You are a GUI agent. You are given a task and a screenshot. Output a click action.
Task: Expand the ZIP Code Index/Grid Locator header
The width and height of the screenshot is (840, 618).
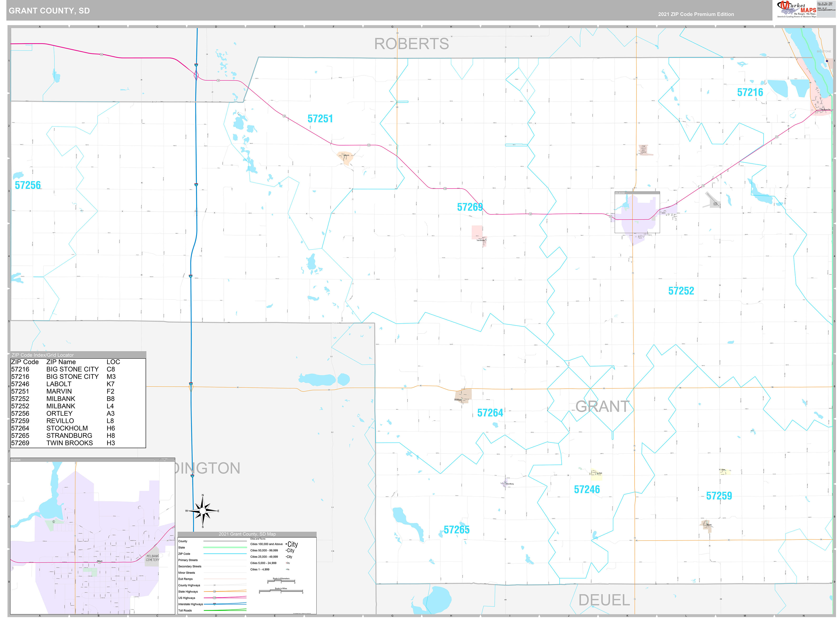[x=43, y=355]
